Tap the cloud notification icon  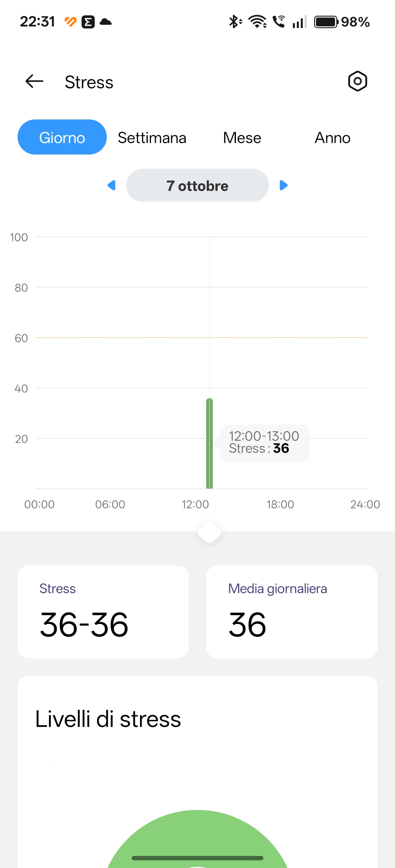106,22
